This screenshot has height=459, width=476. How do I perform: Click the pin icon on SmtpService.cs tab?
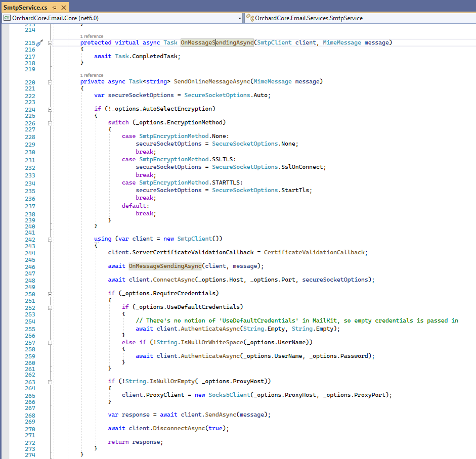[54, 8]
